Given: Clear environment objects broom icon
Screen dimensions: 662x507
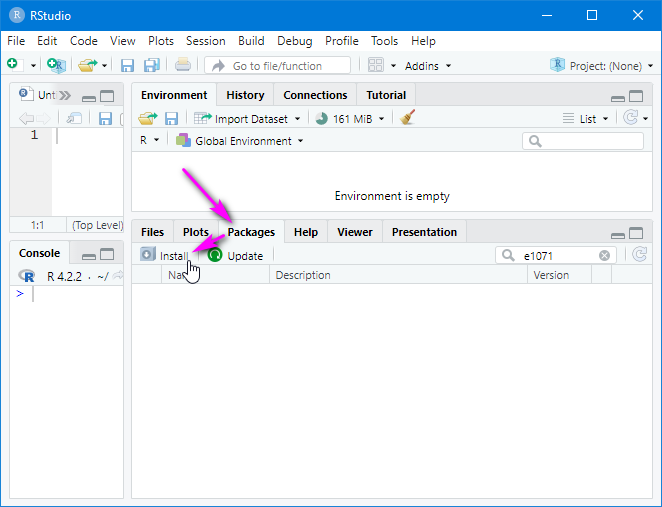Looking at the screenshot, I should tap(407, 117).
